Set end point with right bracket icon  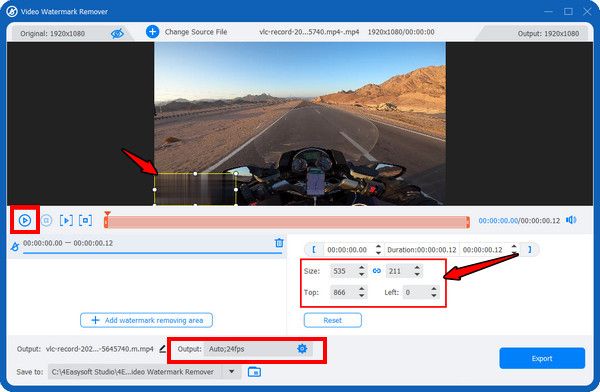[x=530, y=249]
